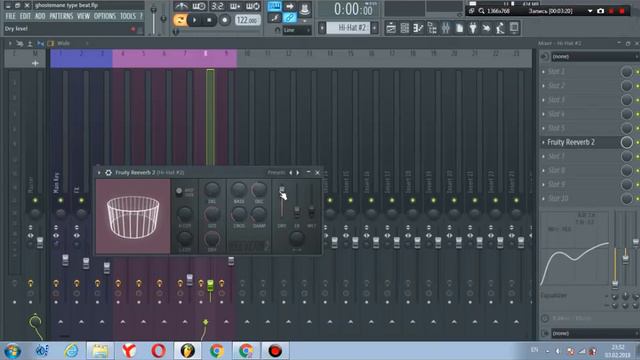Click the Stop button
Screen dimensions: 640x360
209,20
